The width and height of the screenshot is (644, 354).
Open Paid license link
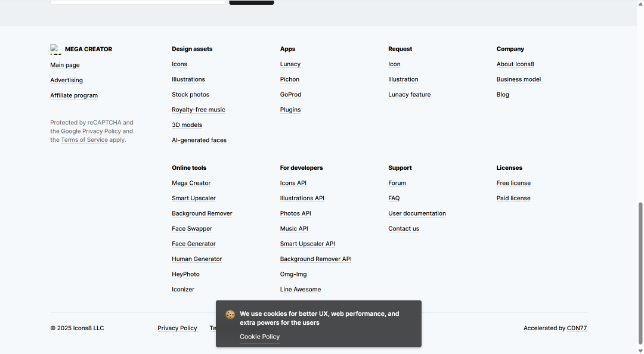(513, 198)
